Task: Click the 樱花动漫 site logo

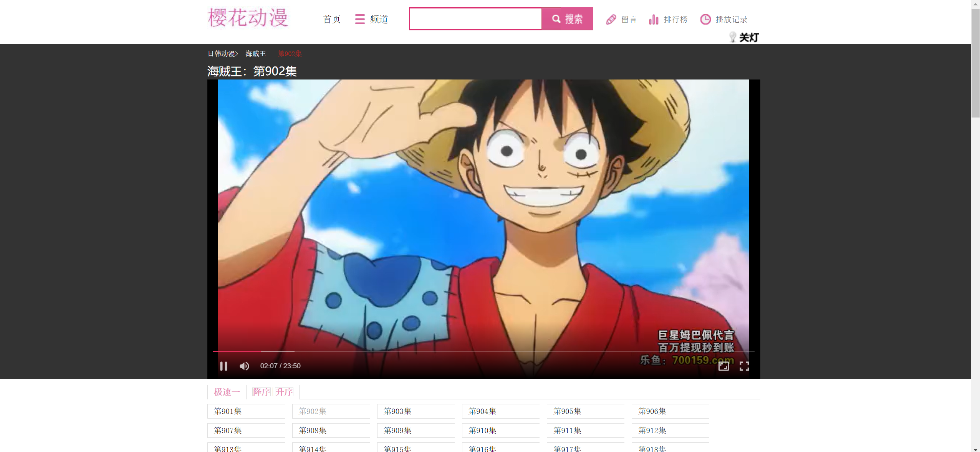Action: pos(248,18)
